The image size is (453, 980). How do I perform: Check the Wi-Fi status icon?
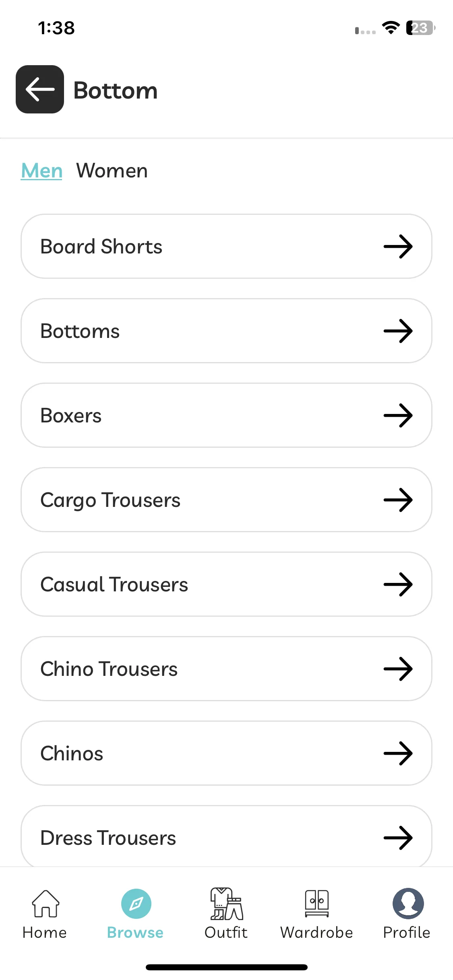tap(391, 28)
